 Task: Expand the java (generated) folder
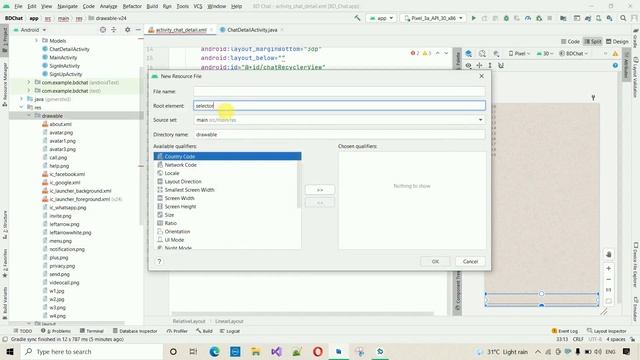point(22,99)
